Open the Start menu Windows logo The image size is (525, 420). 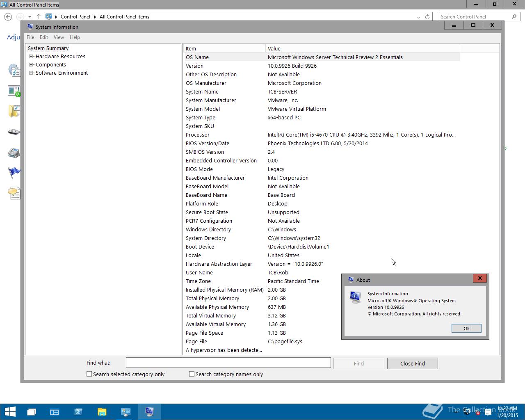tap(10, 411)
